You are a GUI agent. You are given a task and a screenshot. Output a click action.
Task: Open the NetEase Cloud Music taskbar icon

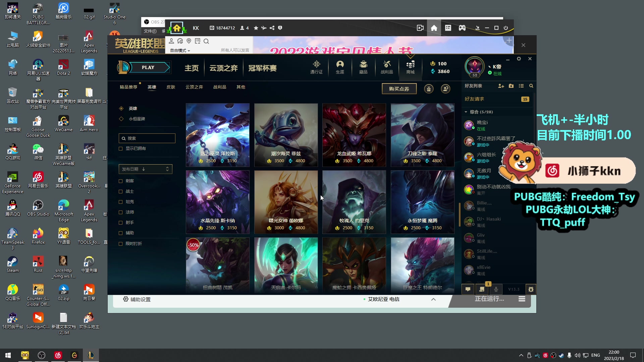point(58,355)
